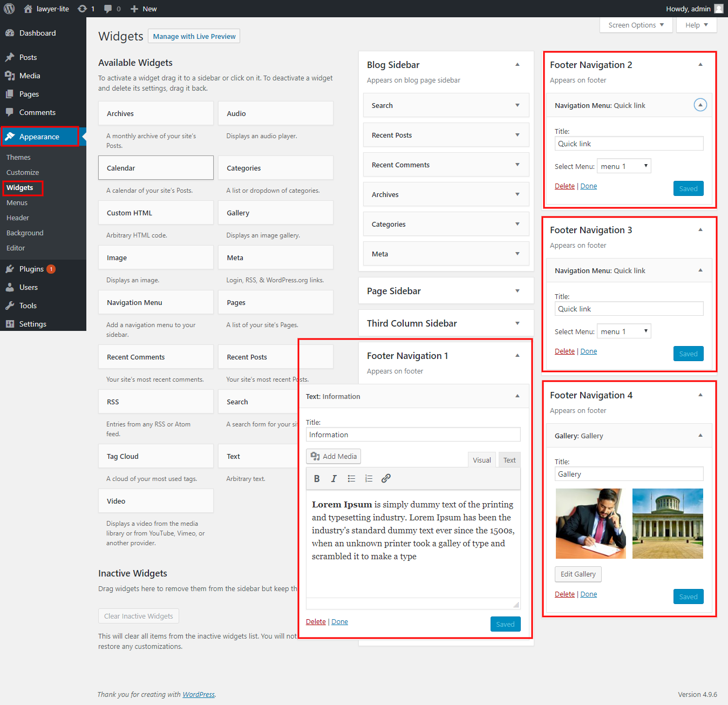Open the comments bubble icon in admin bar
The width and height of the screenshot is (728, 705).
pyautogui.click(x=108, y=9)
